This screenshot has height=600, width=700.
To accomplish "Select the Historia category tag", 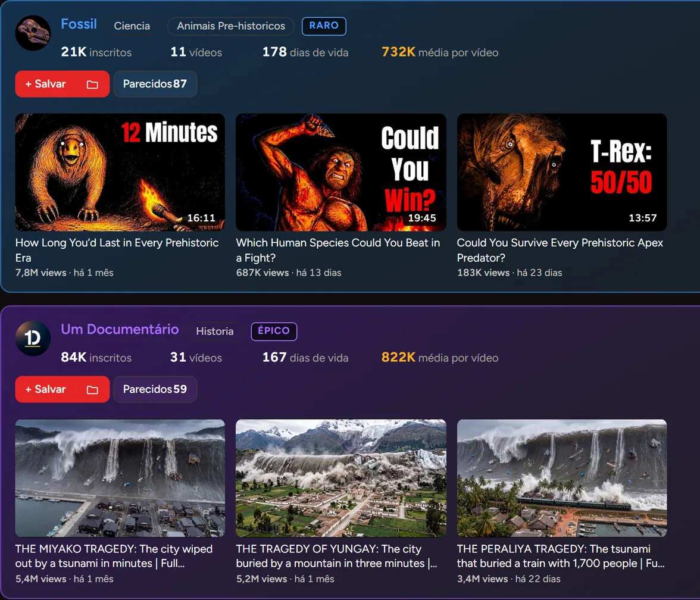I will click(215, 331).
